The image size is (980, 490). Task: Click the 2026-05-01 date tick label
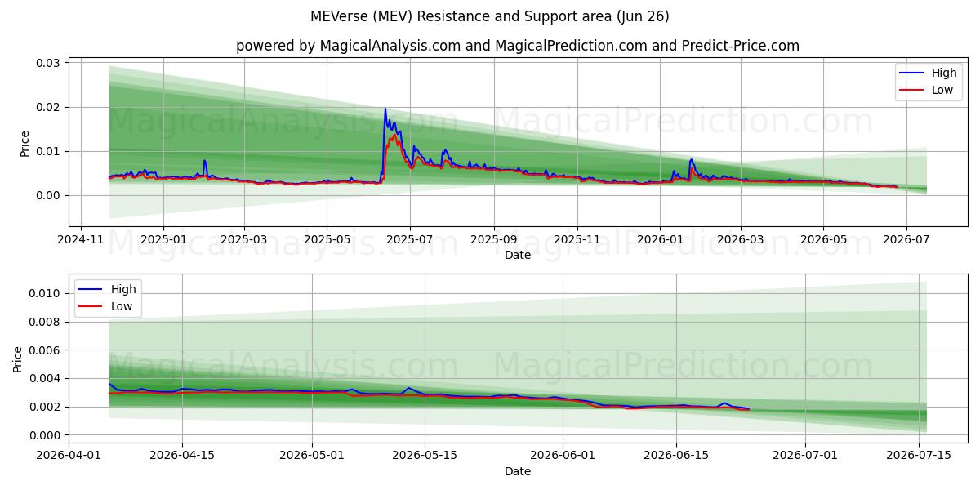312,456
